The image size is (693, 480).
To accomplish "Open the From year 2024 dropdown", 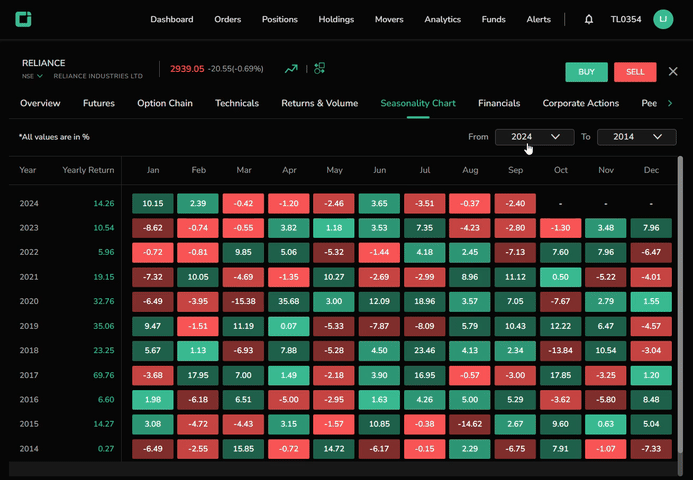I will (534, 136).
